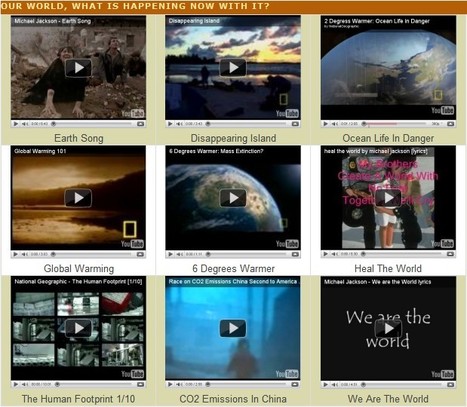This screenshot has height=407, width=467.
Task: Play the Earth Song video with center play button
Action: (78, 68)
